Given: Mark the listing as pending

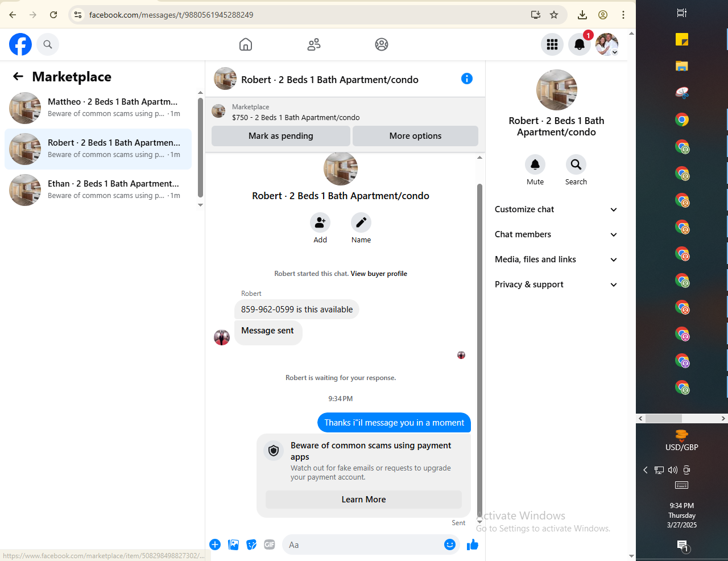Looking at the screenshot, I should pos(281,136).
